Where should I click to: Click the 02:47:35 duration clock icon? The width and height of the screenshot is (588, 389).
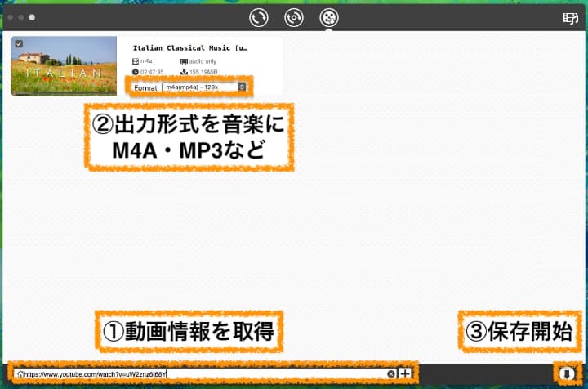click(x=136, y=73)
